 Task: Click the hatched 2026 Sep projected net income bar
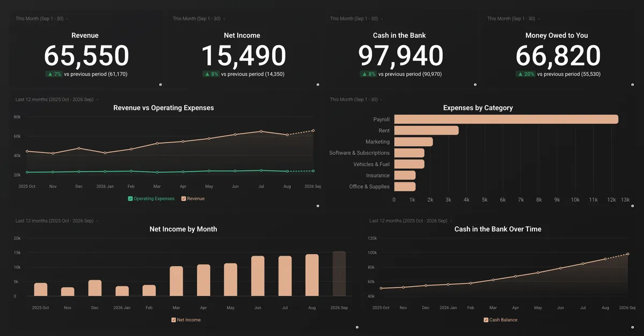click(339, 274)
